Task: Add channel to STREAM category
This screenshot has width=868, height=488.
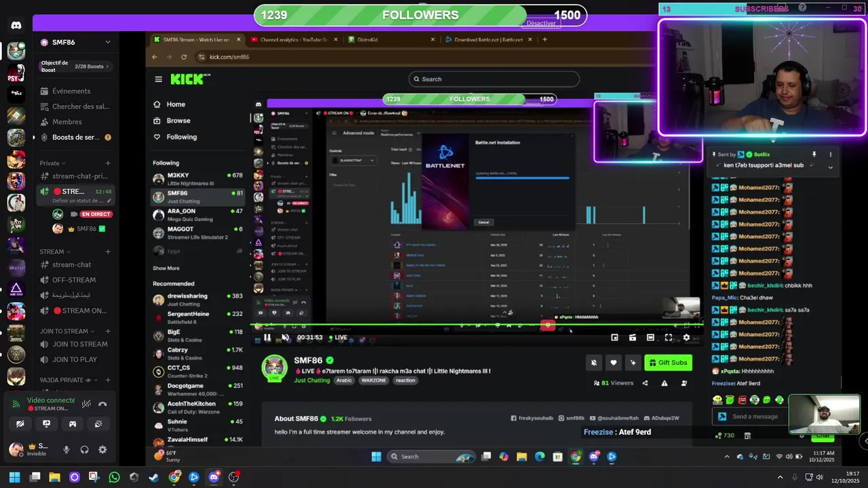Action: click(x=107, y=251)
